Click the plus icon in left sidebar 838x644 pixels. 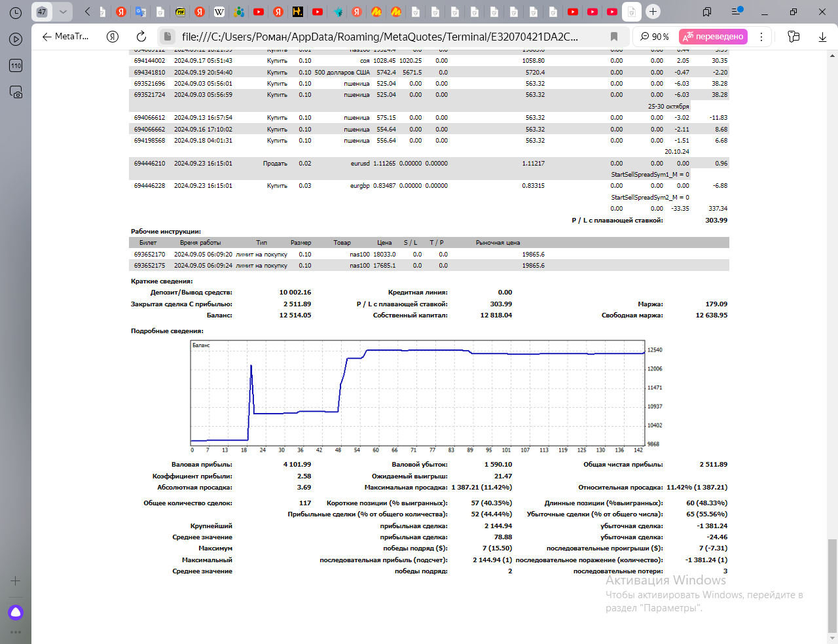pos(16,581)
